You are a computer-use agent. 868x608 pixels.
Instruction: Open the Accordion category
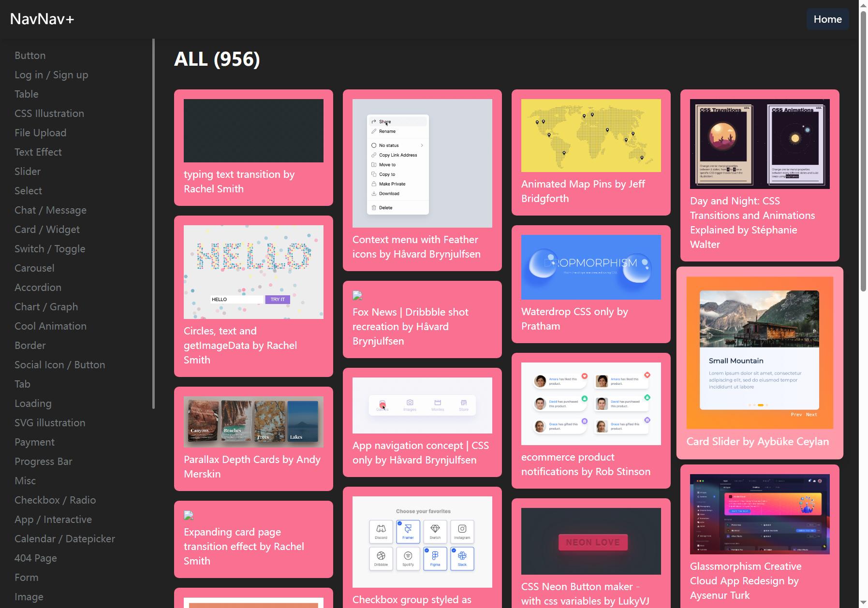point(38,288)
